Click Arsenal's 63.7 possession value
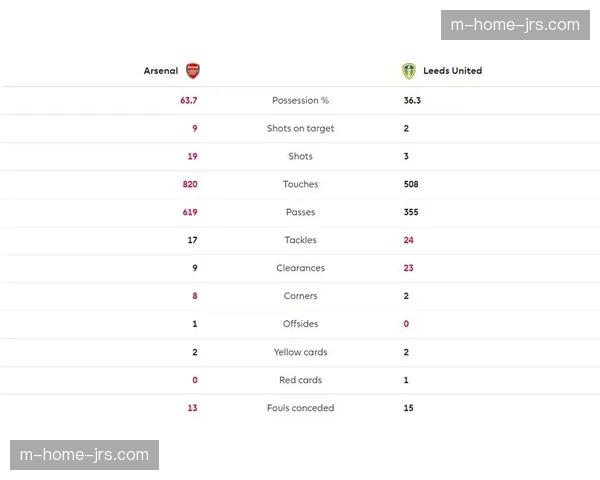This screenshot has height=480, width=600. (189, 101)
